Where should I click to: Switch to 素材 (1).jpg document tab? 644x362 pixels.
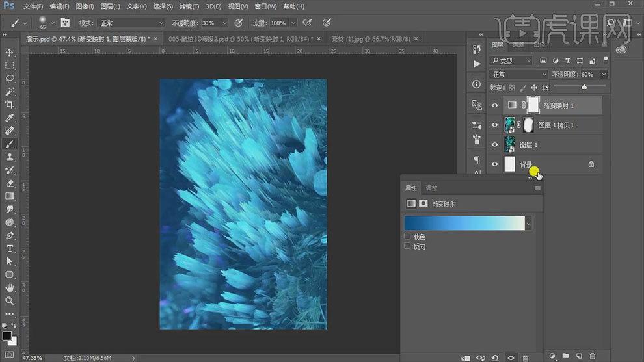(371, 39)
